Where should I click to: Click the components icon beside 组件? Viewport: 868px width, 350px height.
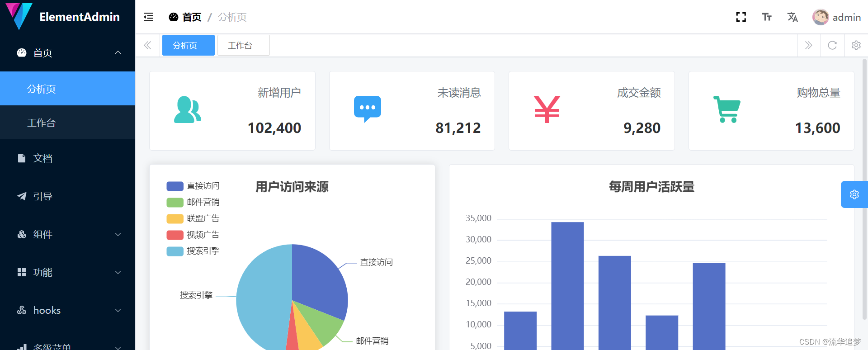(22, 234)
